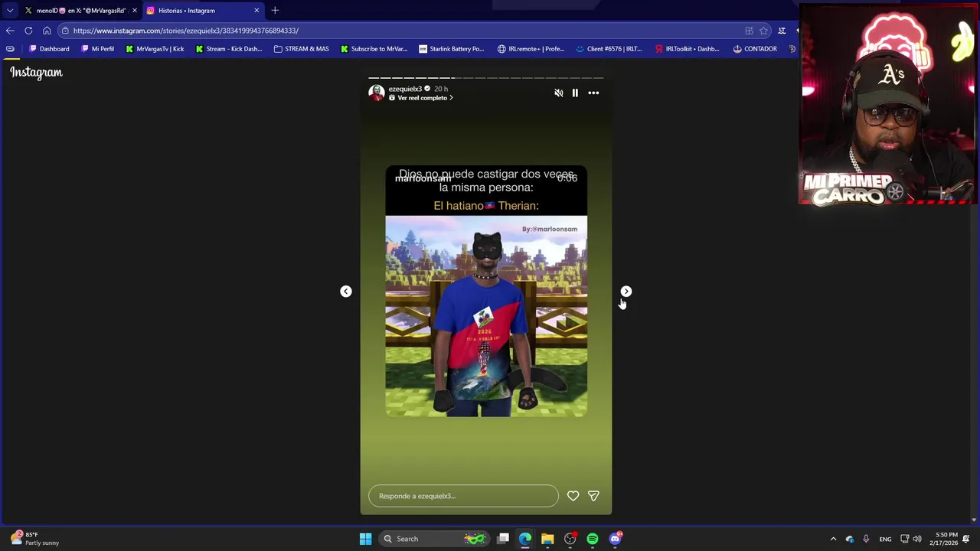Open notifications bell in the taskbar
The image size is (980, 551).
pyautogui.click(x=968, y=539)
